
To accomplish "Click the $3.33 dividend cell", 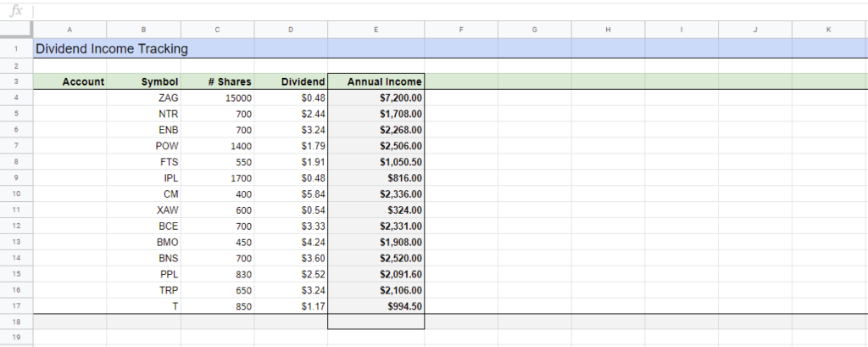I will [x=292, y=227].
